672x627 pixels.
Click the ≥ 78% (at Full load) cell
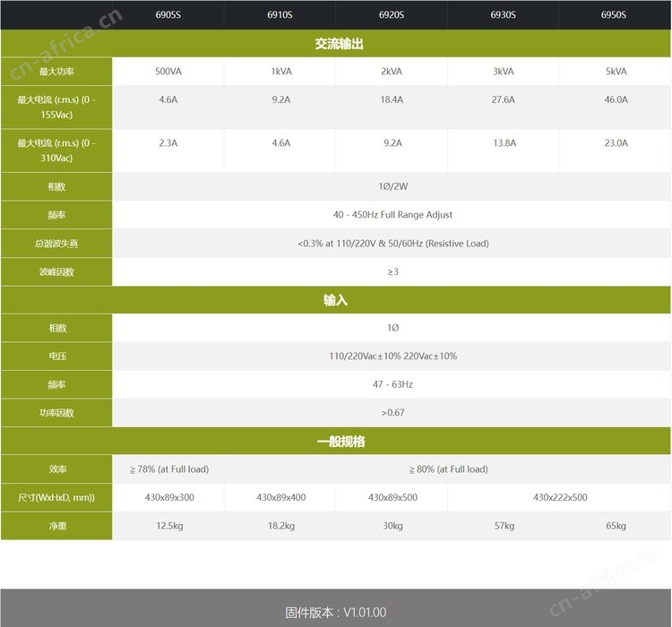(168, 469)
